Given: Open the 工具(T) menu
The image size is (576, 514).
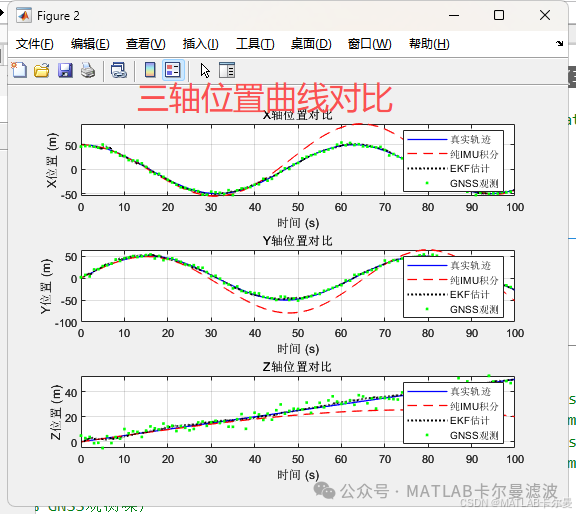Looking at the screenshot, I should pyautogui.click(x=255, y=44).
